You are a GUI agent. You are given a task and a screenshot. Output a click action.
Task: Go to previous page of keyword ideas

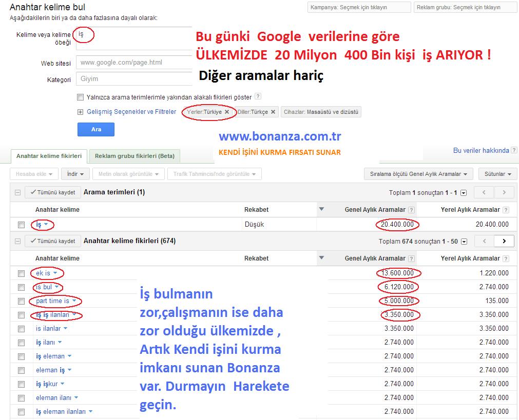[x=484, y=241]
